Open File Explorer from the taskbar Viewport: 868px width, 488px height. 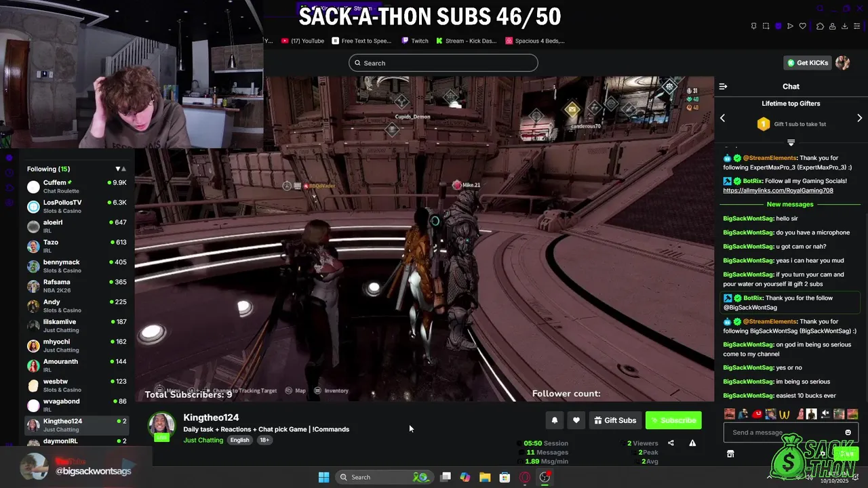click(x=485, y=477)
